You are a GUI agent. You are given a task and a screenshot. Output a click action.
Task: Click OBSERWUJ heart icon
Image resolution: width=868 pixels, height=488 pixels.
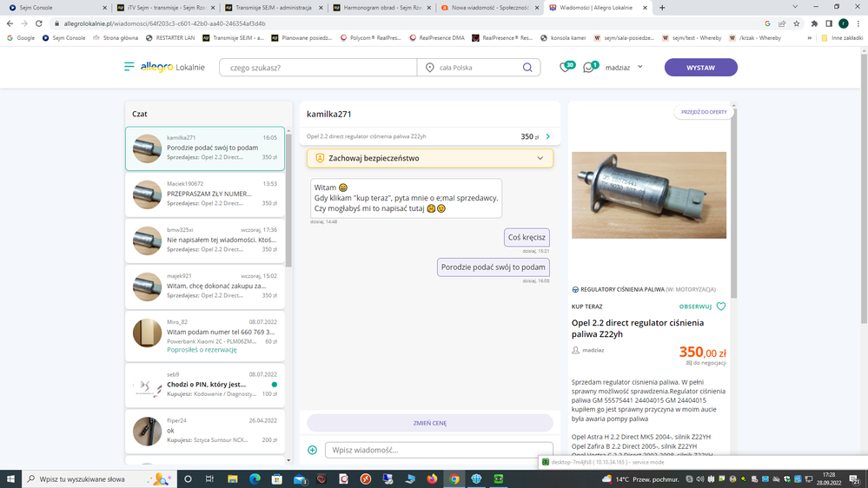pos(721,306)
